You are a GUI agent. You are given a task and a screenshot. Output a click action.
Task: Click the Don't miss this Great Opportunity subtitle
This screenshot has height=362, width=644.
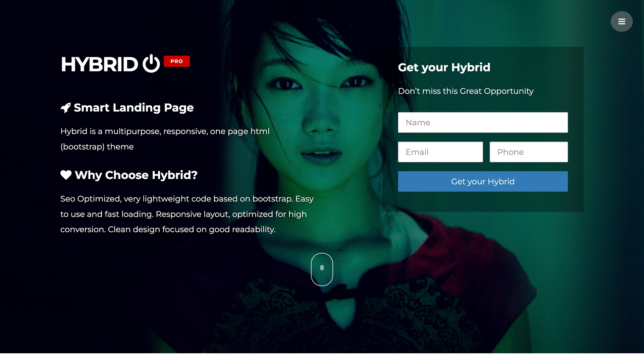point(466,91)
